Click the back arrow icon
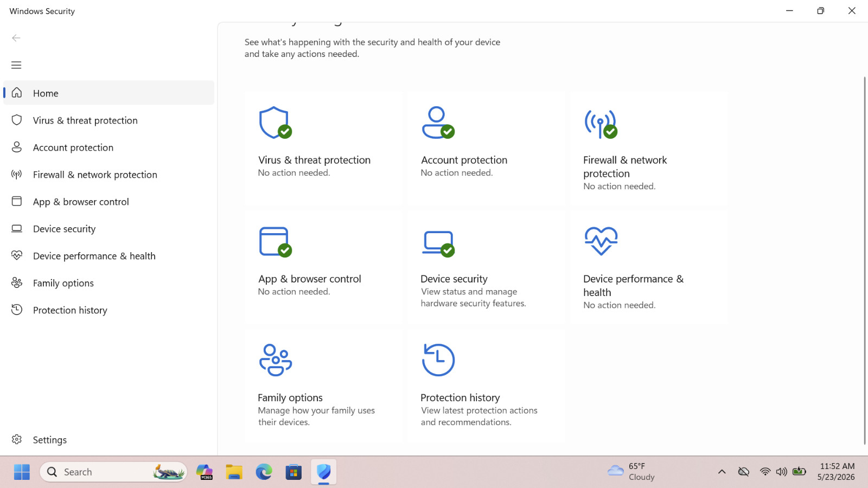The height and width of the screenshot is (488, 868). [x=16, y=38]
